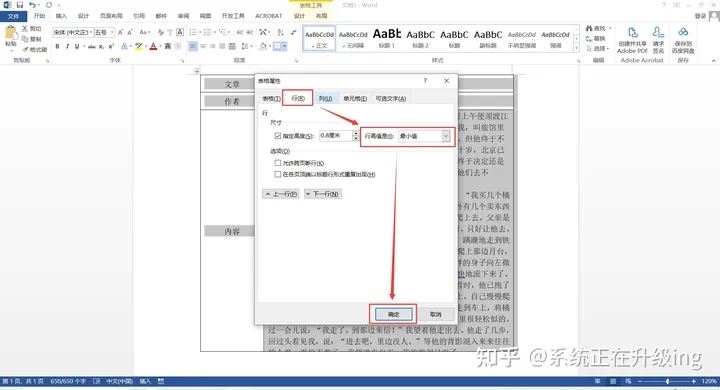Image resolution: width=720 pixels, height=390 pixels.
Task: Click the dialog help question mark
Action: pos(425,81)
